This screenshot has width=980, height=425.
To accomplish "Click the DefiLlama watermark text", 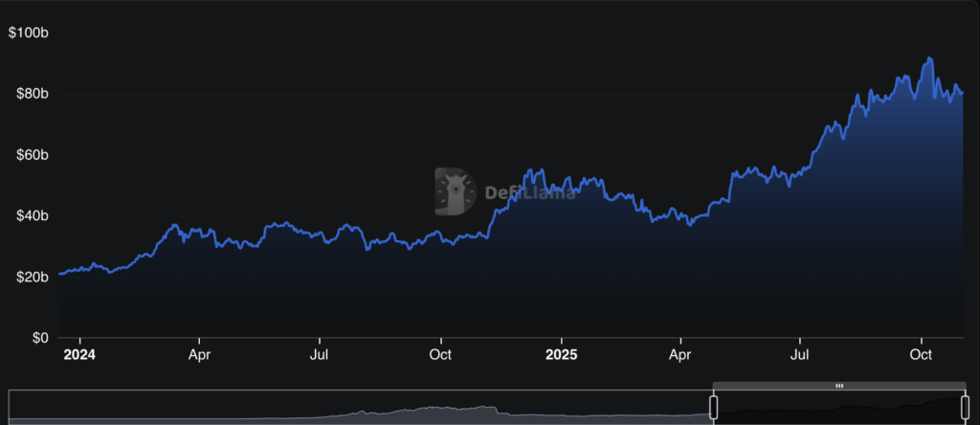I will pyautogui.click(x=529, y=192).
